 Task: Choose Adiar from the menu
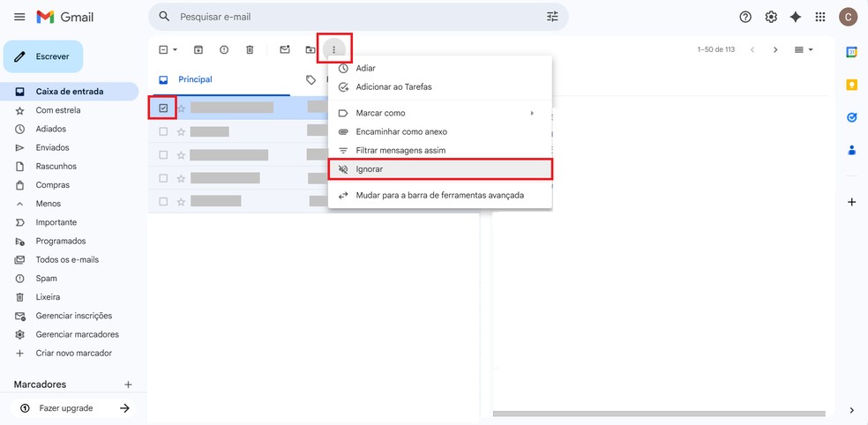(x=440, y=68)
